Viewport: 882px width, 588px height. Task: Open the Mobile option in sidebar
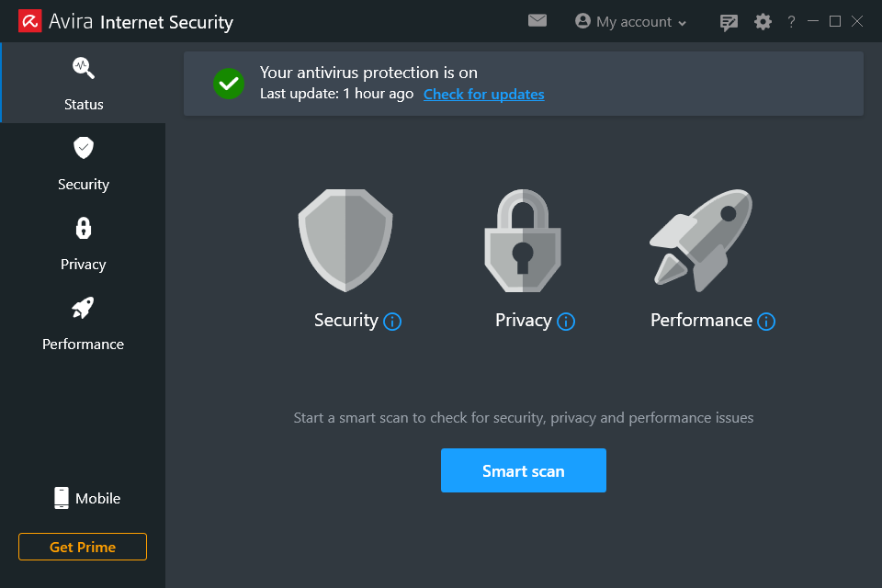coord(87,498)
